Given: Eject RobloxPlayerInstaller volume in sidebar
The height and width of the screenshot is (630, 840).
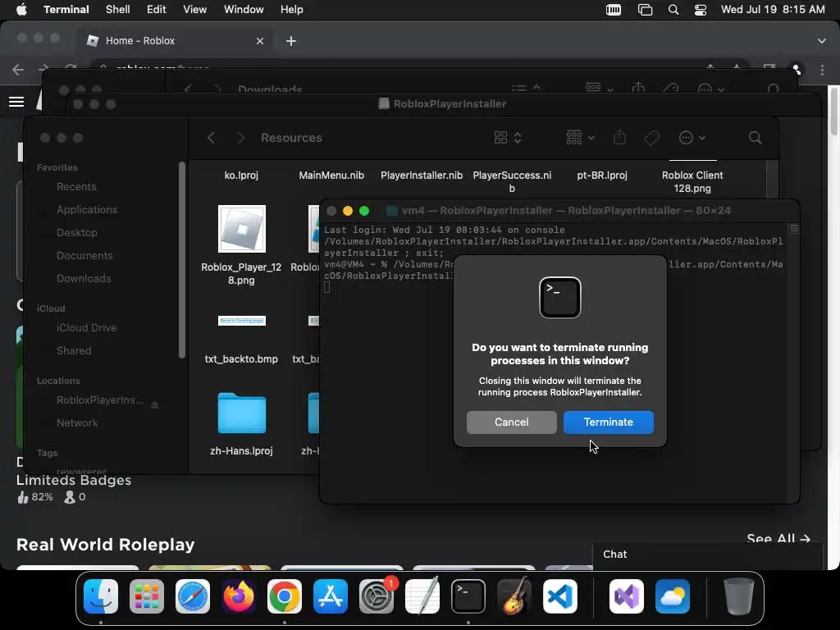Looking at the screenshot, I should [x=154, y=405].
